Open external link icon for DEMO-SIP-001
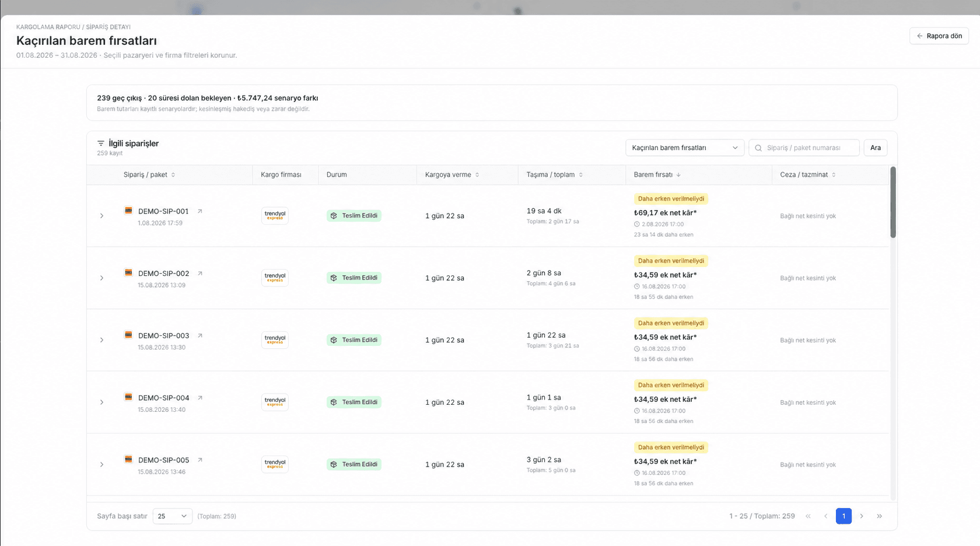Image resolution: width=980 pixels, height=546 pixels. (x=199, y=211)
